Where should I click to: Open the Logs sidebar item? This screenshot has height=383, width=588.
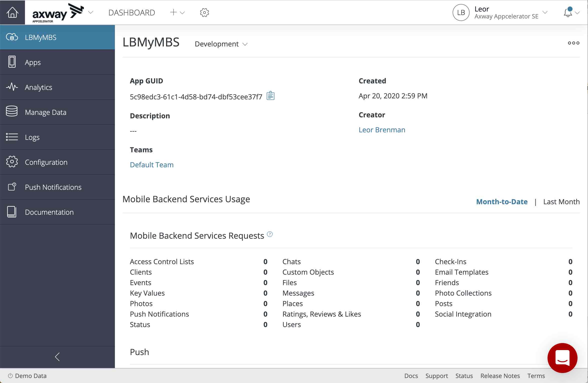[57, 137]
